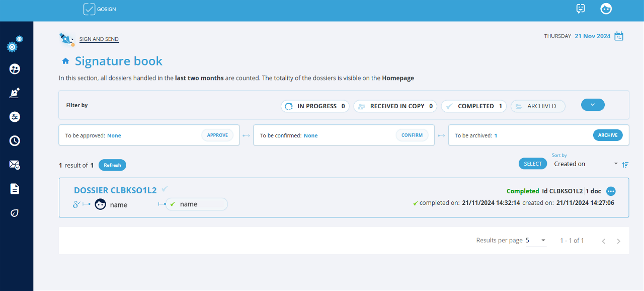The width and height of the screenshot is (644, 291).
Task: Open the user avatar in top bar
Action: pyautogui.click(x=606, y=9)
